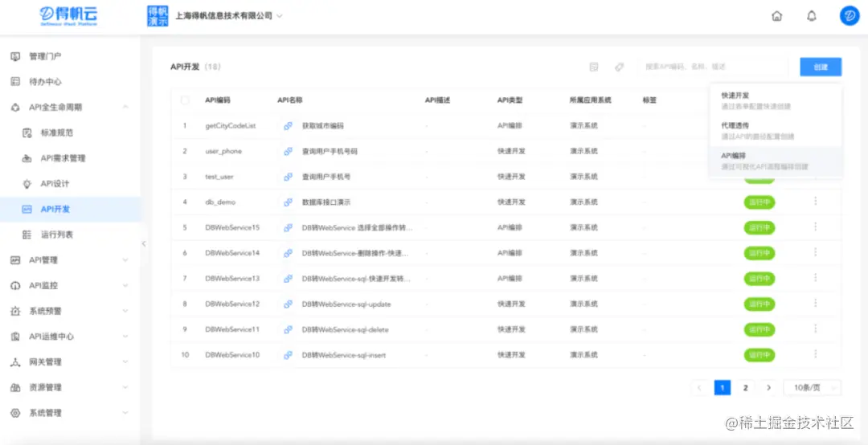Click the DBWebService11 API code
Screen dimensions: 868x445
pyautogui.click(x=232, y=329)
